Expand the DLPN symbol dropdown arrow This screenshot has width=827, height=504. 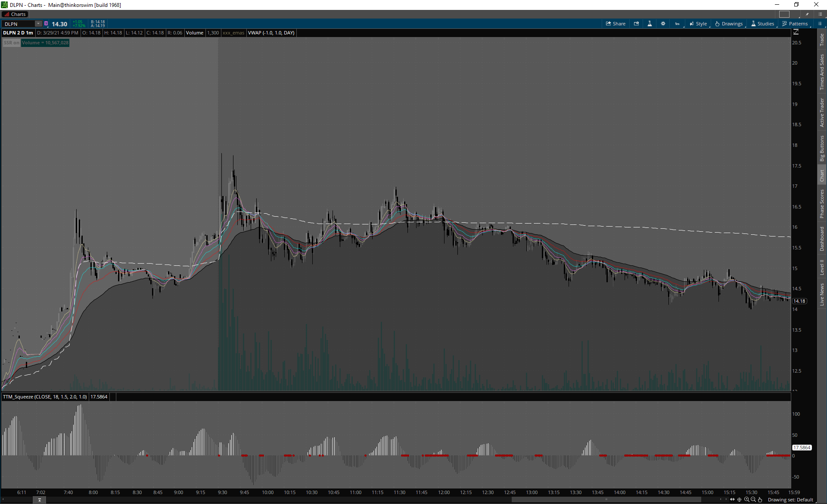(x=38, y=24)
